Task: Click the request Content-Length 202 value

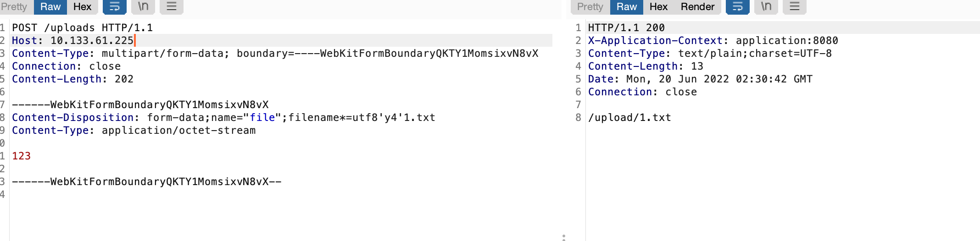Action: click(124, 79)
